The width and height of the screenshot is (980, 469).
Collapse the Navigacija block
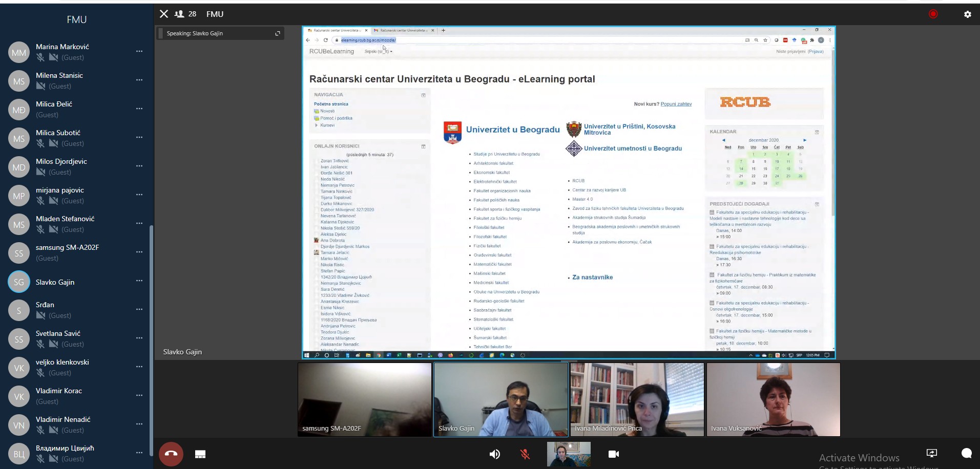pos(423,95)
